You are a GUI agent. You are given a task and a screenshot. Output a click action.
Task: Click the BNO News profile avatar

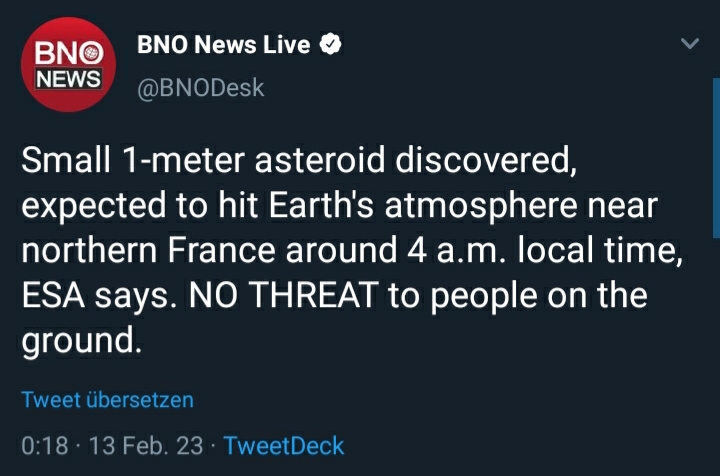tap(69, 66)
